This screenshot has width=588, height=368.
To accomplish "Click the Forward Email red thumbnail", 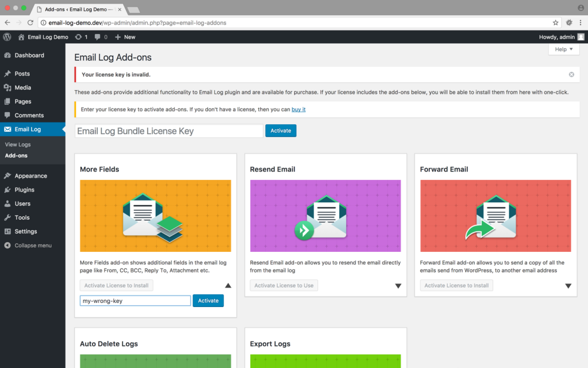I will coord(496,216).
